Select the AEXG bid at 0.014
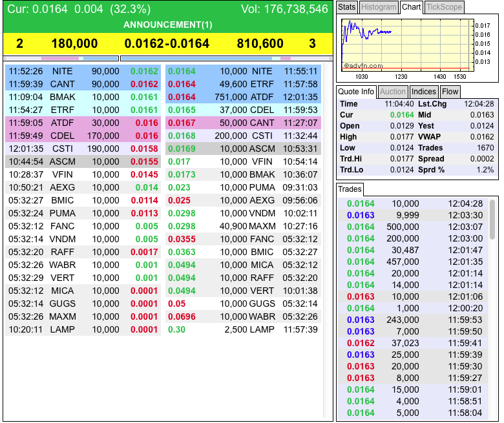Viewport: 504px width, 423px height. pos(83,187)
